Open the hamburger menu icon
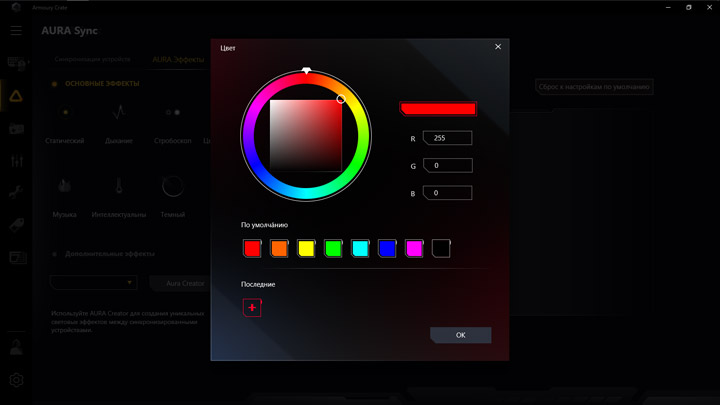This screenshot has height=405, width=720. click(x=16, y=31)
